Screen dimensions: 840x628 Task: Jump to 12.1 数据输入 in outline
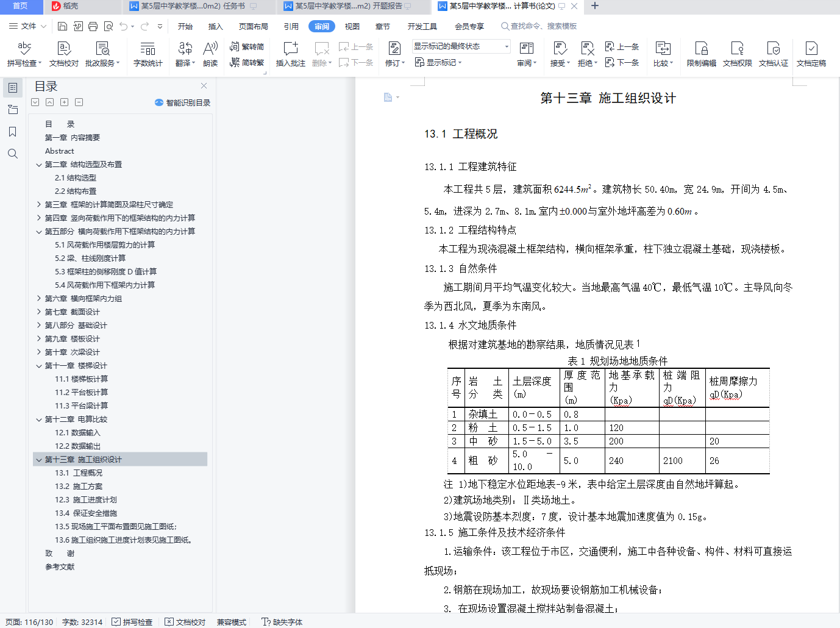tap(77, 433)
